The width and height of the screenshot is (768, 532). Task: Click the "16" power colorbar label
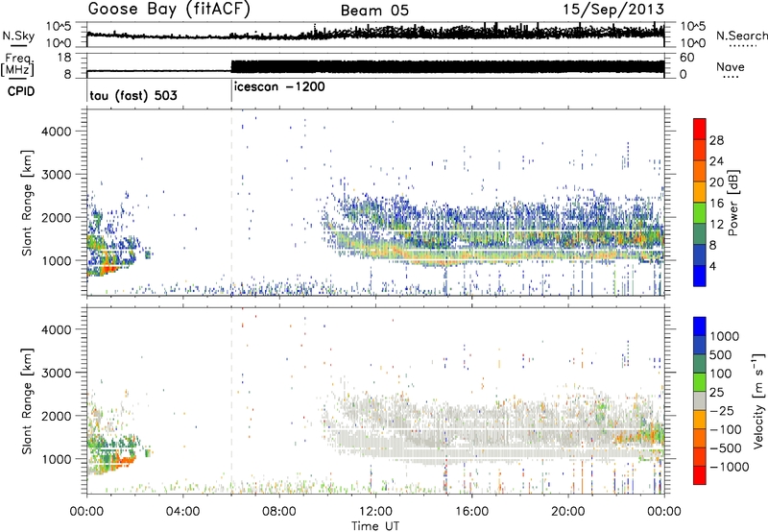tap(716, 204)
